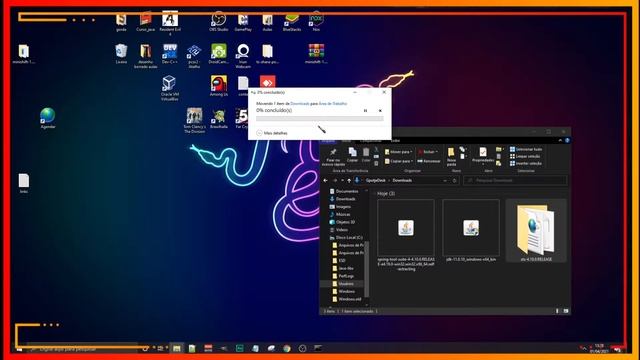The width and height of the screenshot is (640, 360).
Task: Click Selecionar tudo in the ribbon
Action: (526, 149)
